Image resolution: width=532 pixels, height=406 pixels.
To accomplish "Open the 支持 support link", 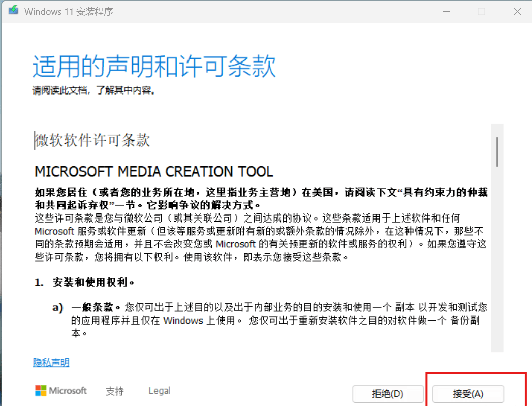I will coord(114,391).
